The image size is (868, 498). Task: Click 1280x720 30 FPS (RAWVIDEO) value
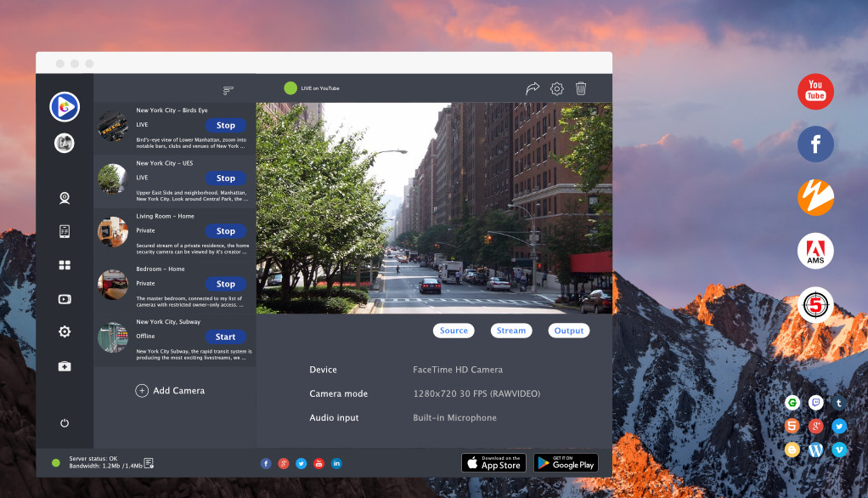tap(476, 393)
